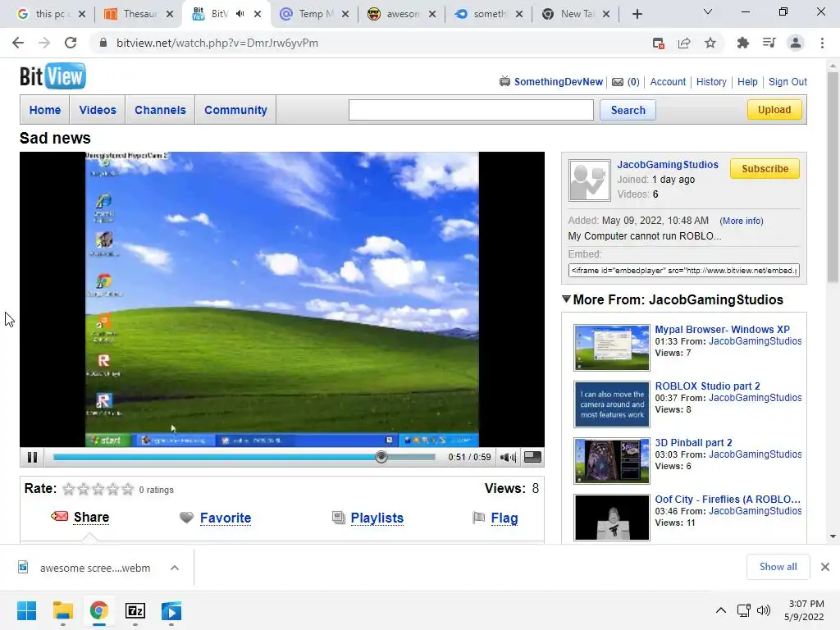The height and width of the screenshot is (630, 840).
Task: Rate the video one star
Action: click(69, 489)
